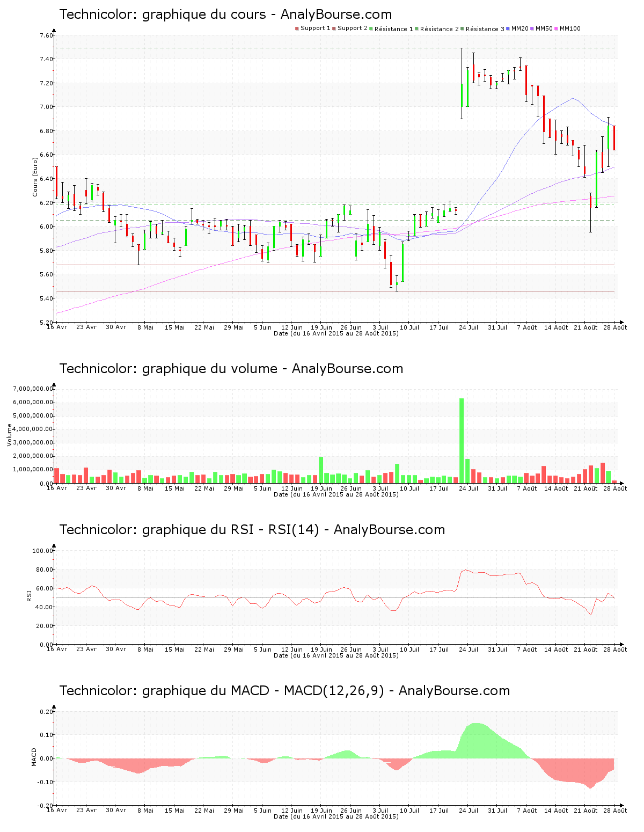Click the tallest green volume bar at 24 Juil

(462, 441)
